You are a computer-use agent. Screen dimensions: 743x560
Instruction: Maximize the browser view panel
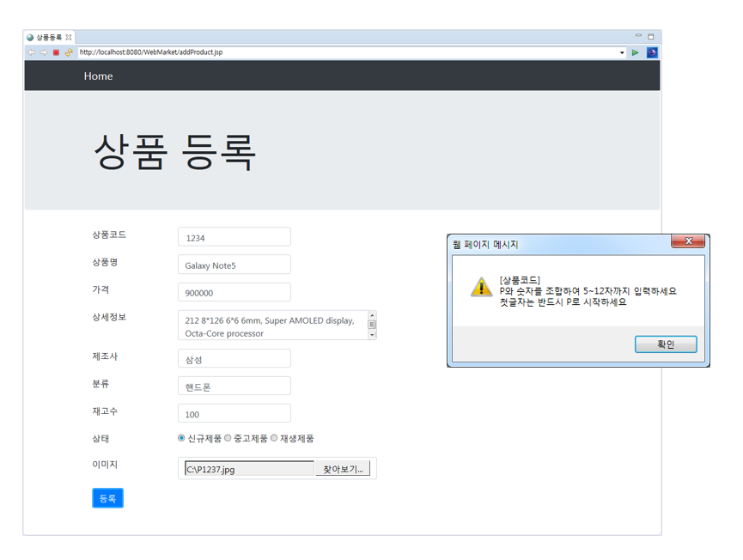(651, 36)
